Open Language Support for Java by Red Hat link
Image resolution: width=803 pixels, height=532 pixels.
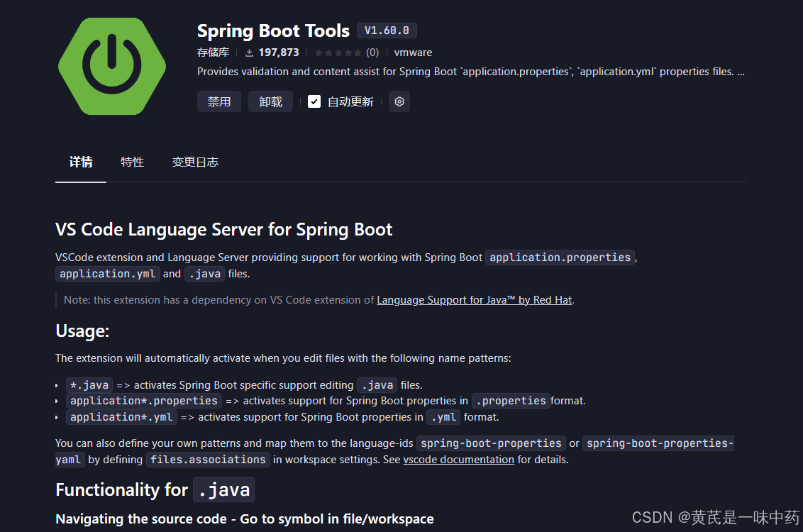pos(475,300)
